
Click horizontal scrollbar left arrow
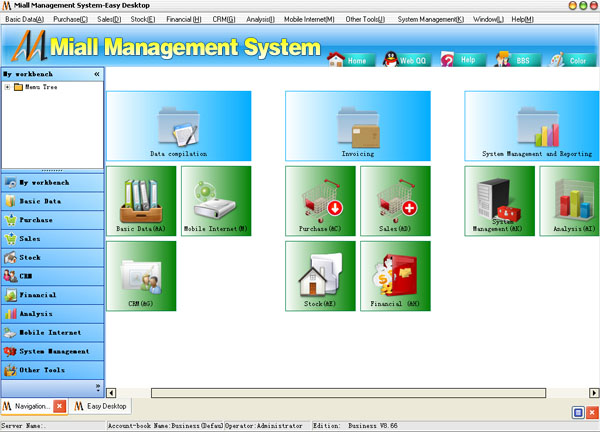coord(111,393)
